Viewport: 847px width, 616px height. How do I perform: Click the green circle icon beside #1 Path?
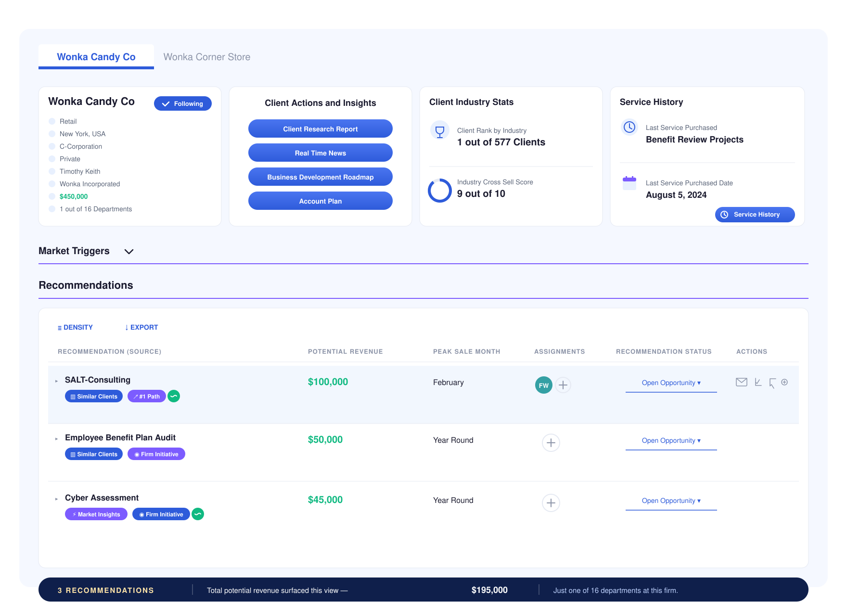tap(174, 396)
